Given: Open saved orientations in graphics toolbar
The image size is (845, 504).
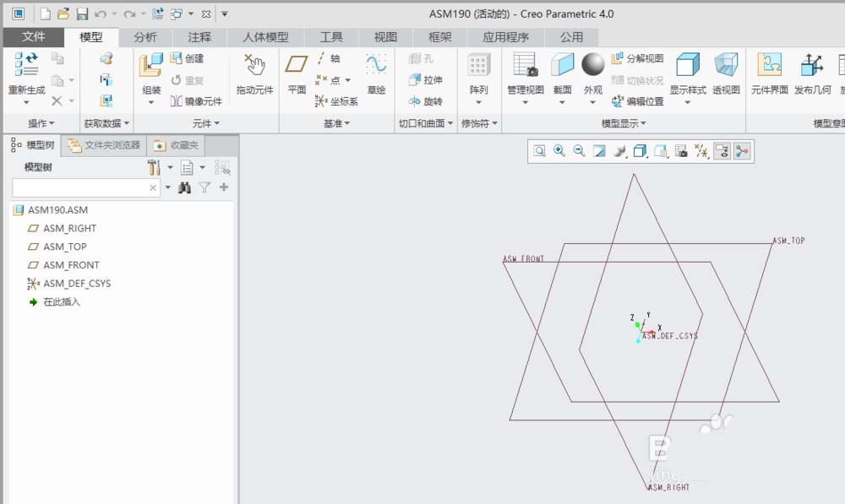Looking at the screenshot, I should (661, 151).
